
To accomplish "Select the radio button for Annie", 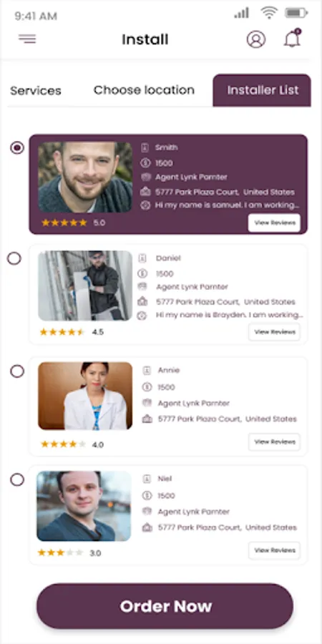I will [17, 371].
